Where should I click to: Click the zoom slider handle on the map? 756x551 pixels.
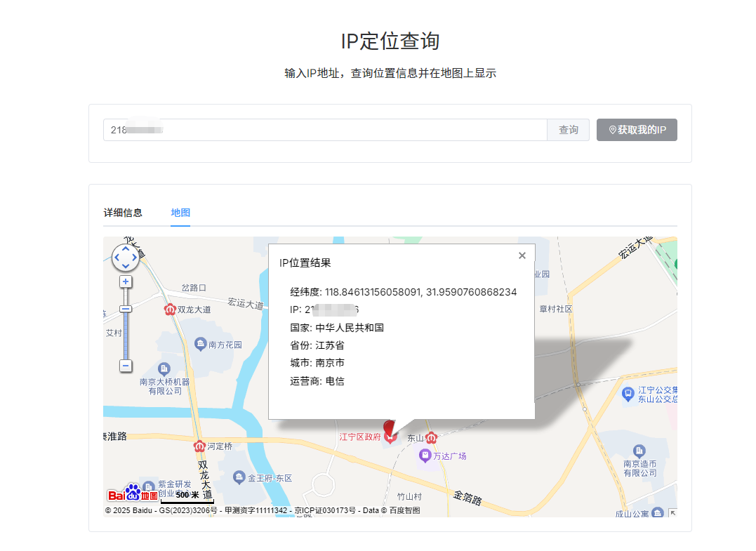tap(125, 309)
